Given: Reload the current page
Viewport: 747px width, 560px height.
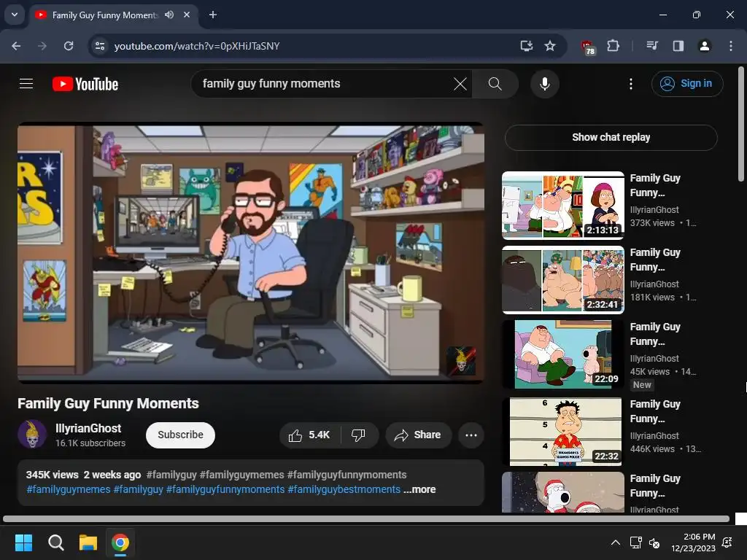Looking at the screenshot, I should 69,46.
